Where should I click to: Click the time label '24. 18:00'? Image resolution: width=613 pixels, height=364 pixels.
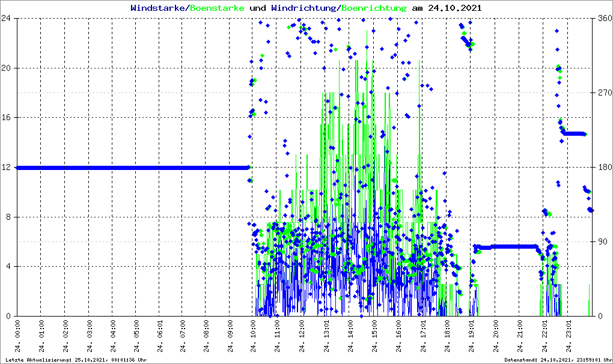click(448, 336)
